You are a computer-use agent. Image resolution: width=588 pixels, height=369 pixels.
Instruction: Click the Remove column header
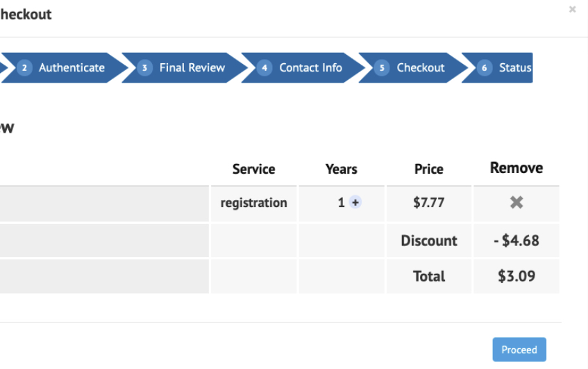tap(516, 167)
